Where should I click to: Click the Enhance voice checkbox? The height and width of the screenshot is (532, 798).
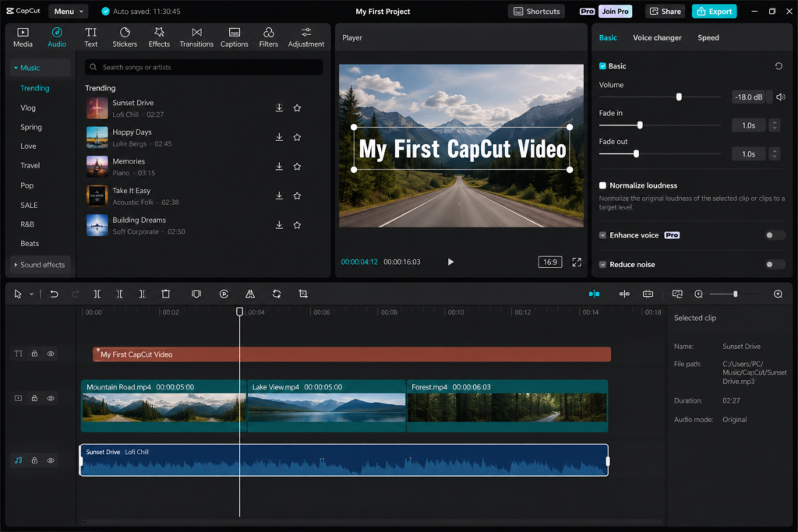(x=602, y=235)
